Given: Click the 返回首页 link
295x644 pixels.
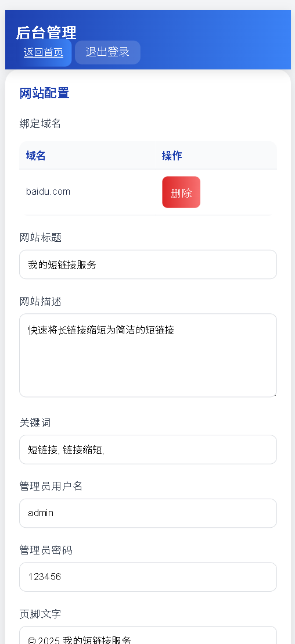Looking at the screenshot, I should click(44, 52).
